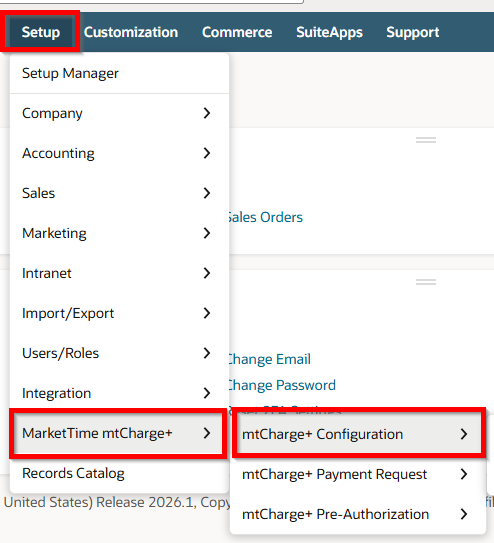Expand the Company submenu chevron
This screenshot has height=543, width=494.
tap(207, 113)
